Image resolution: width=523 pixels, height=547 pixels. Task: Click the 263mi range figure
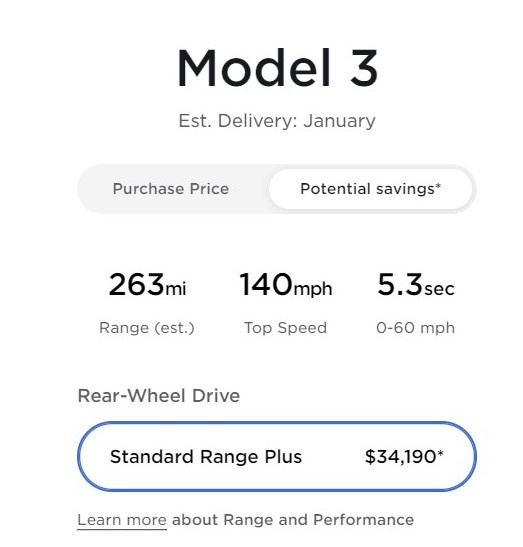(x=147, y=285)
